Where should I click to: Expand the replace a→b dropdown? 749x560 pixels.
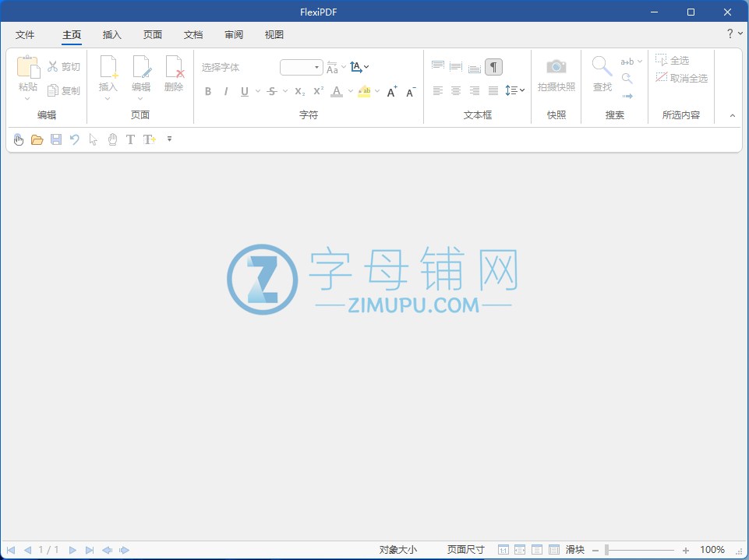640,61
